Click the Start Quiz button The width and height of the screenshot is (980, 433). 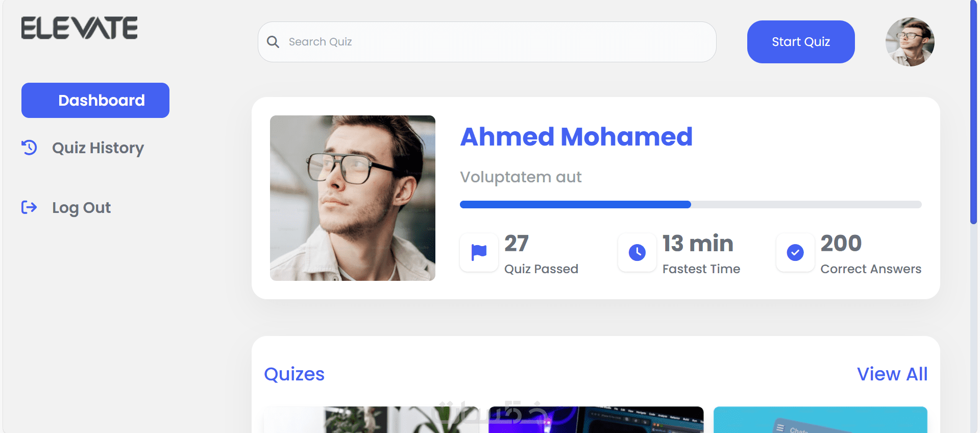(x=801, y=42)
